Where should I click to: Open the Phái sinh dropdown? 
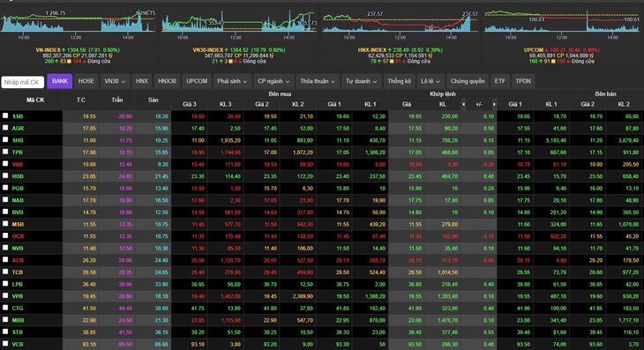coord(232,81)
